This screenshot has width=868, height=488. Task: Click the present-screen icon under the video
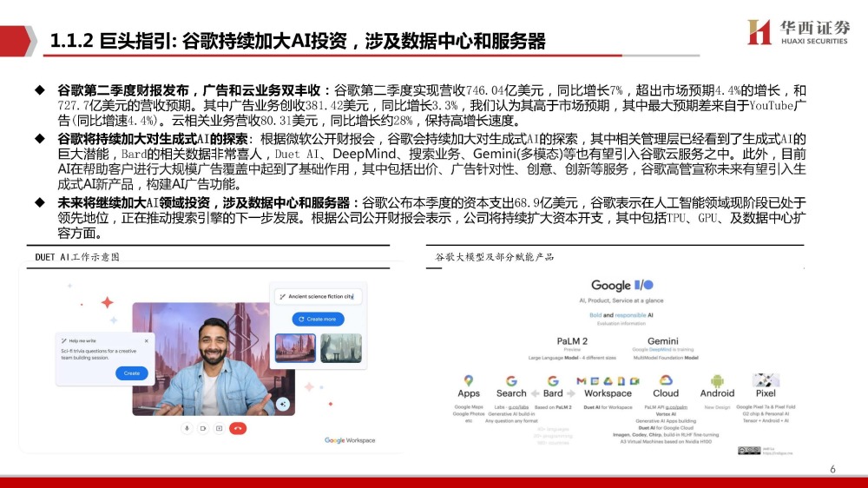[220, 428]
